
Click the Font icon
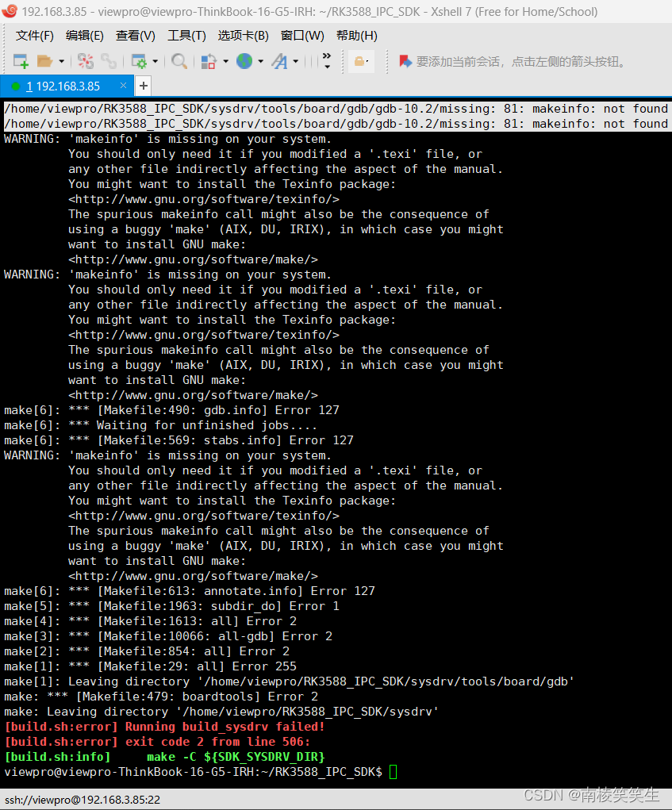[x=279, y=61]
